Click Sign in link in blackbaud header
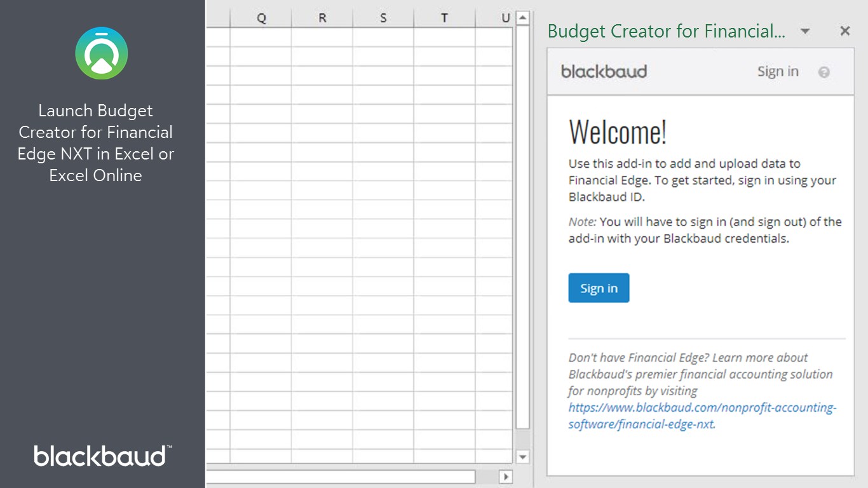Screen dimensions: 868x488 [778, 71]
